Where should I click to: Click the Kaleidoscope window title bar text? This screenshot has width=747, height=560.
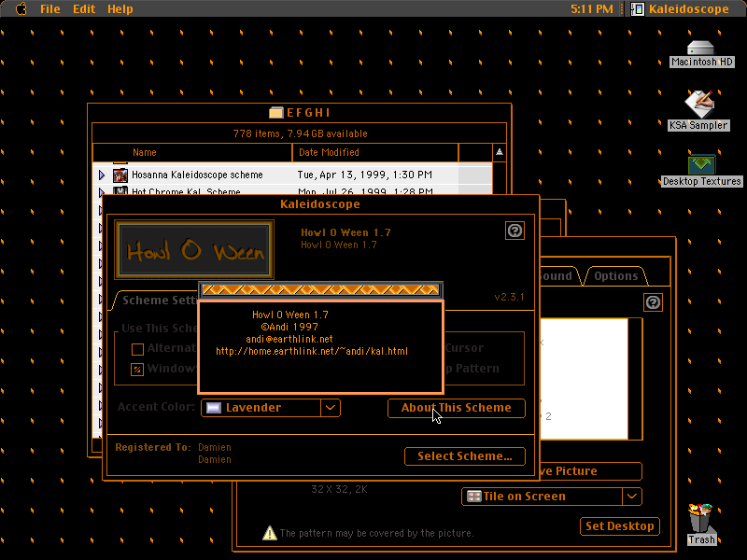click(320, 204)
